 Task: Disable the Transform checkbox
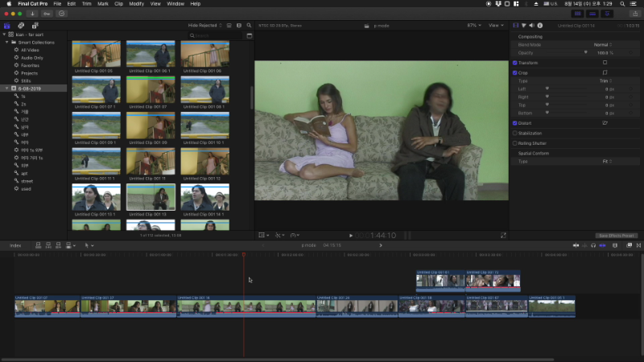click(x=515, y=63)
